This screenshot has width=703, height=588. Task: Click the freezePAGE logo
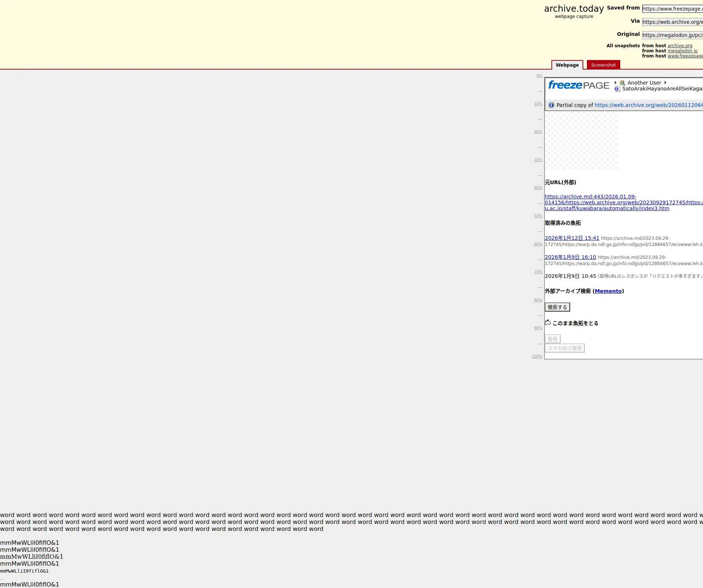coord(579,85)
